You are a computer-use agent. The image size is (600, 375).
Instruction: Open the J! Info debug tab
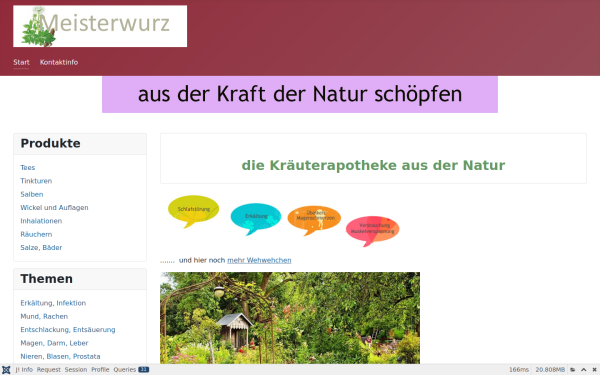pyautogui.click(x=24, y=370)
